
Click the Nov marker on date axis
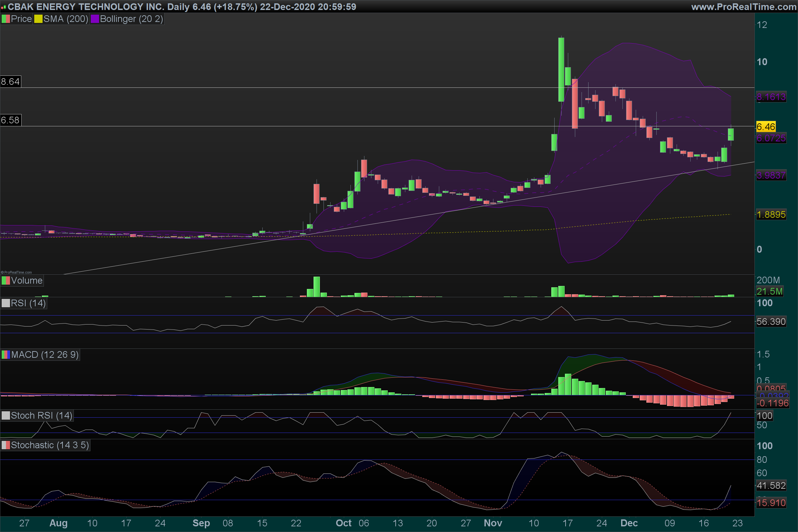[x=493, y=523]
